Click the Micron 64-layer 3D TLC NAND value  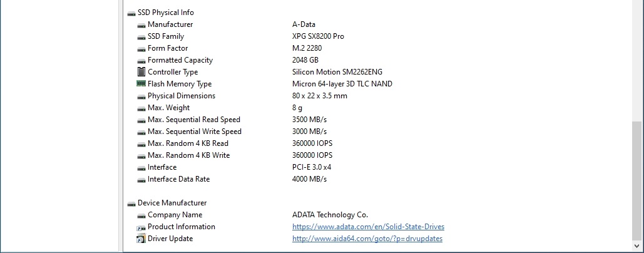342,84
